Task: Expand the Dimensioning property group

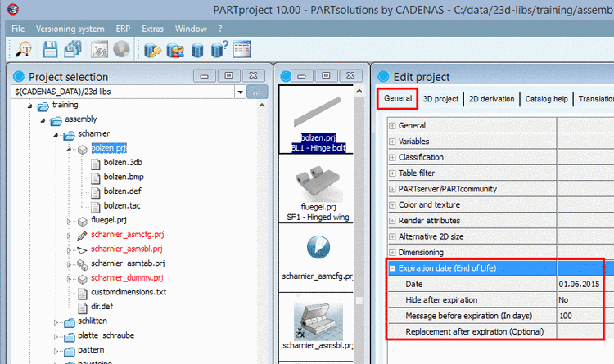Action: (x=392, y=253)
